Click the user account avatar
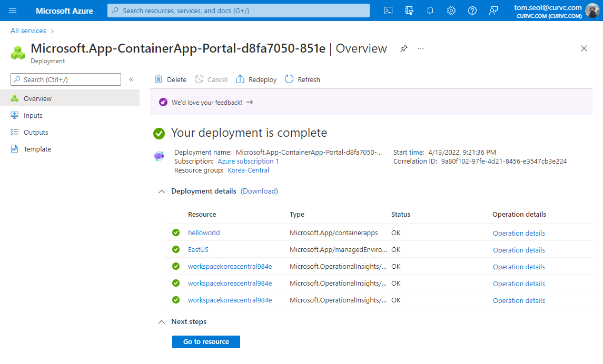The image size is (603, 364). [x=592, y=11]
